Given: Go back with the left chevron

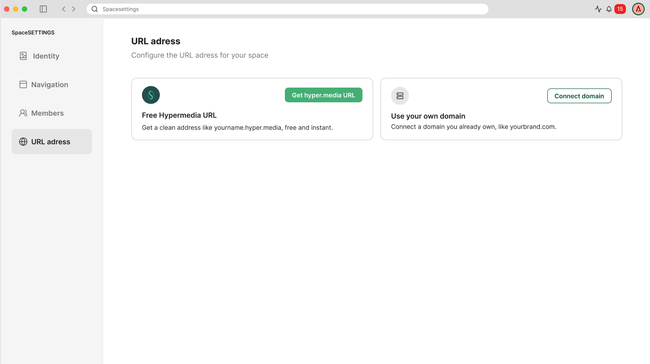Looking at the screenshot, I should tap(63, 9).
